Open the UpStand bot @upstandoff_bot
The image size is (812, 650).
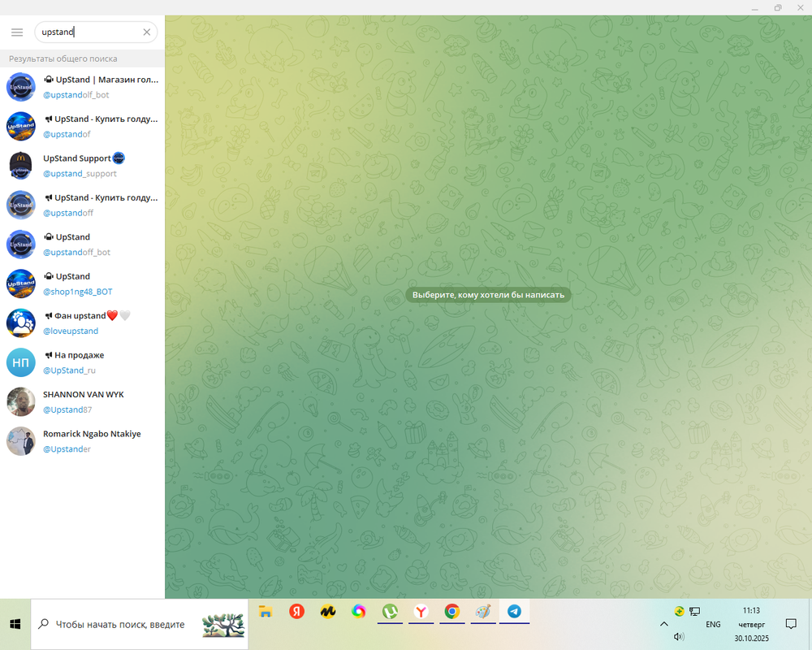[x=82, y=245]
